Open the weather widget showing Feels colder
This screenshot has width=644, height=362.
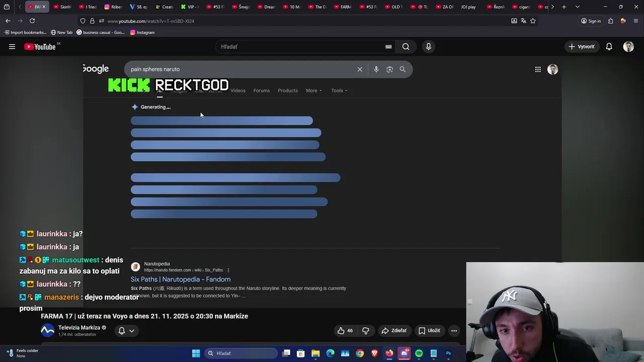[21, 353]
